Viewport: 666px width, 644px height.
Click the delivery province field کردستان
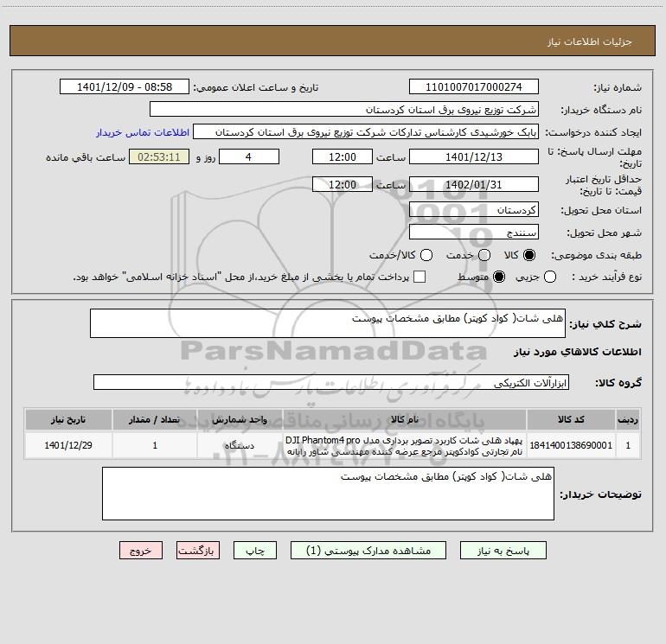(x=474, y=210)
